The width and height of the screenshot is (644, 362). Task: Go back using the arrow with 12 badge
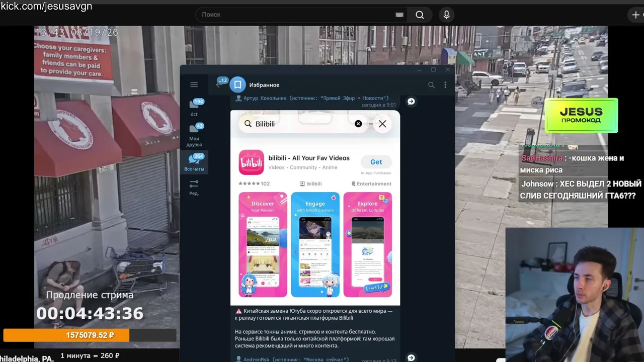220,84
